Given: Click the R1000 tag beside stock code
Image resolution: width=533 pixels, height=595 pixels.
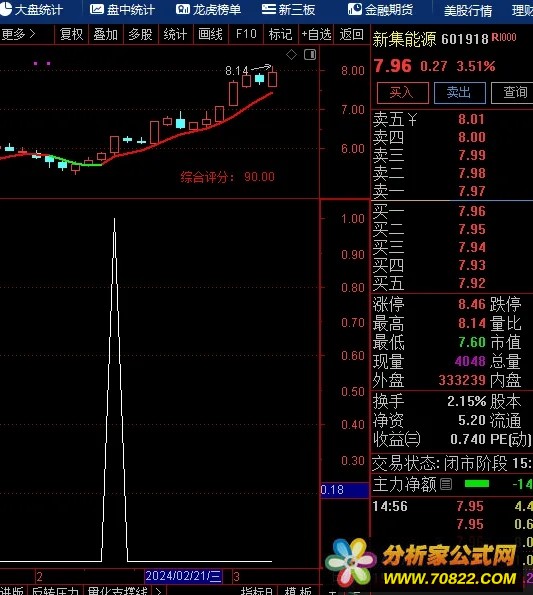Looking at the screenshot, I should 504,37.
